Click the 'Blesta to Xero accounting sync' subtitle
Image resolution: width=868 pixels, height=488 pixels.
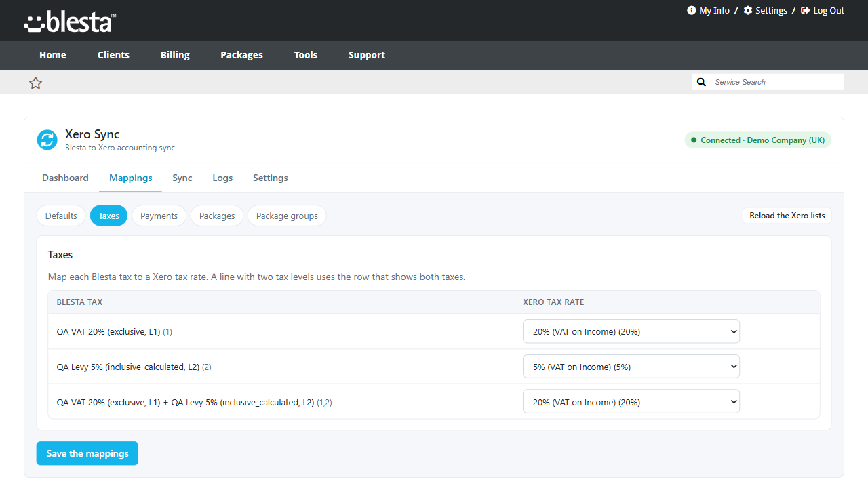click(120, 148)
